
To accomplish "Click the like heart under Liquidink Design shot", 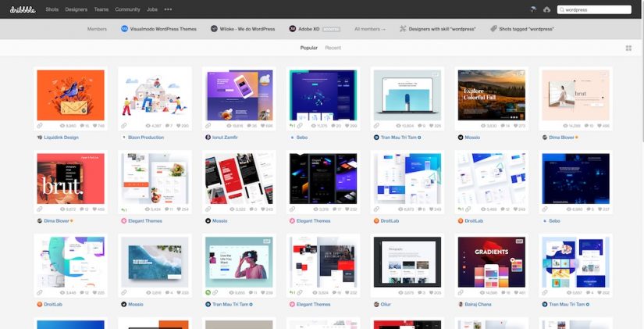I will [x=94, y=126].
